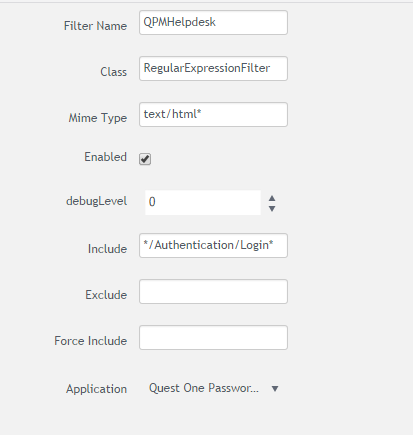
Task: Click the Filter Name field containing QPMHelpdesk
Action: click(213, 23)
